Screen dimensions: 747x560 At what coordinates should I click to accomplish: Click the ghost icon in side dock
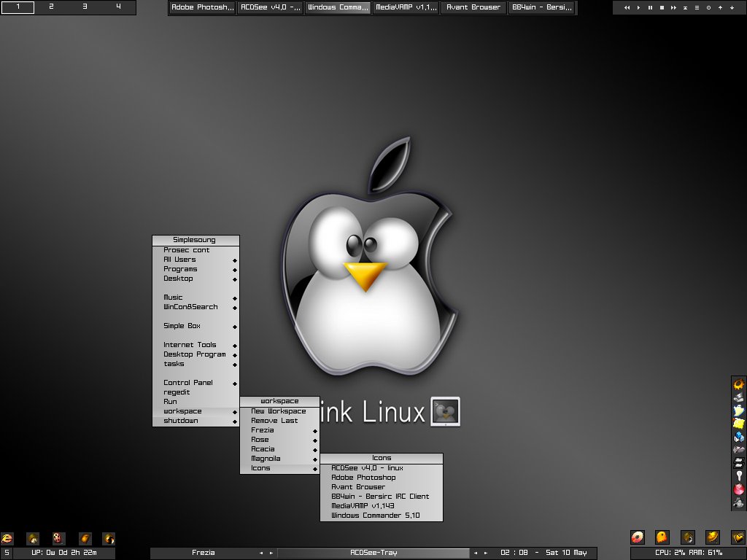(x=738, y=410)
